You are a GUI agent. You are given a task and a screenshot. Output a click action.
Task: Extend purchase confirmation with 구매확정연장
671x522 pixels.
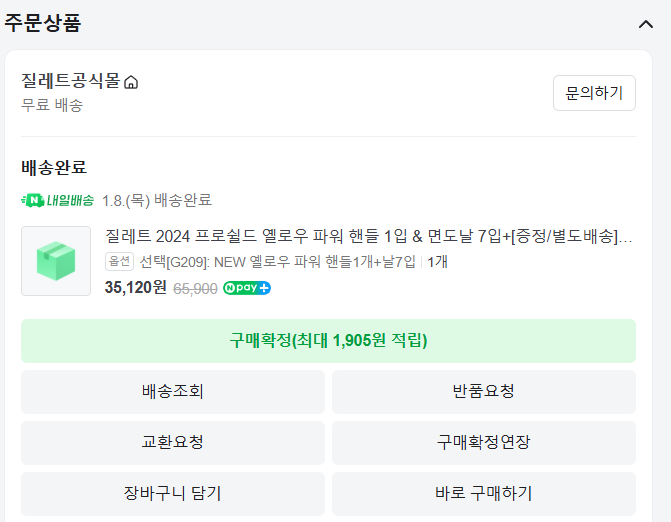click(483, 442)
